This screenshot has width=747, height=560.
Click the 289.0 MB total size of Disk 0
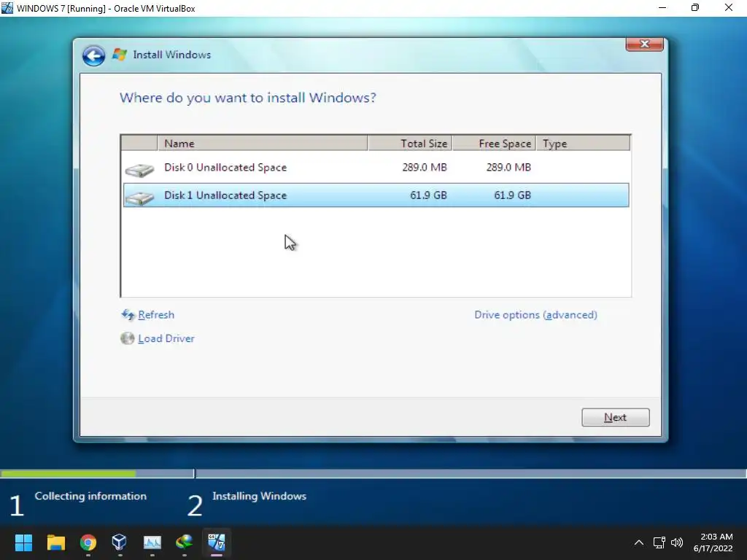pos(425,167)
